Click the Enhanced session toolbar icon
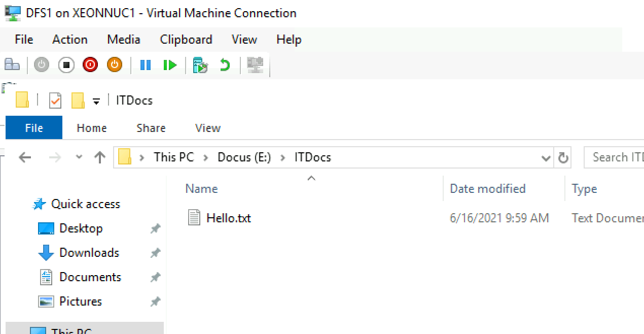The width and height of the screenshot is (644, 334). pos(255,64)
